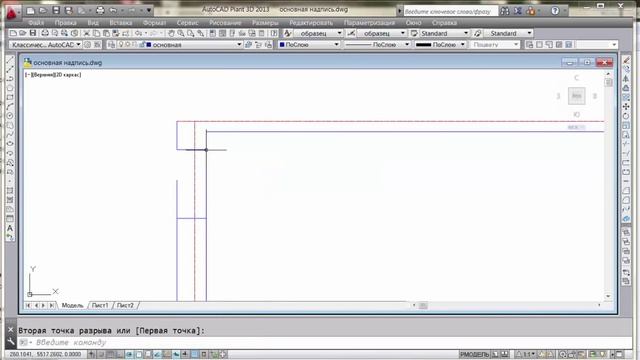Close the command line window X
Image resolution: width=640 pixels, height=360 pixels.
click(x=11, y=330)
